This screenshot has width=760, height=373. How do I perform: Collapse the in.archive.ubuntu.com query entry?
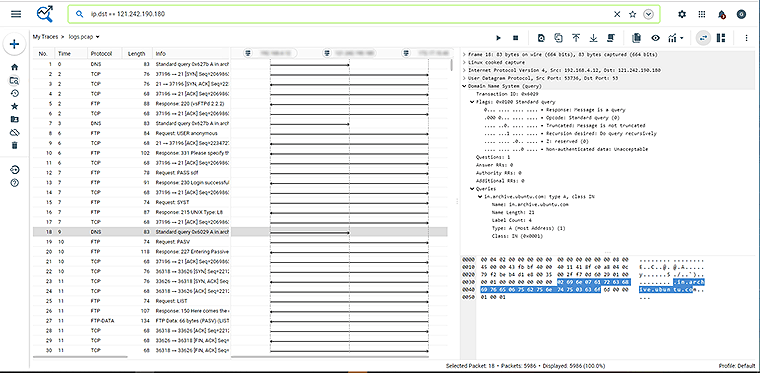point(480,197)
